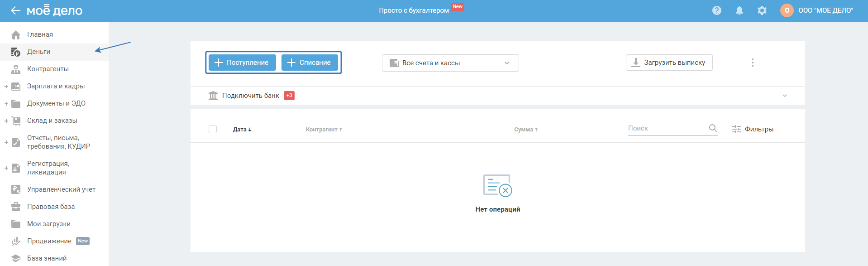Click the Главная home icon
Viewport: 868px width, 266px height.
[16, 35]
